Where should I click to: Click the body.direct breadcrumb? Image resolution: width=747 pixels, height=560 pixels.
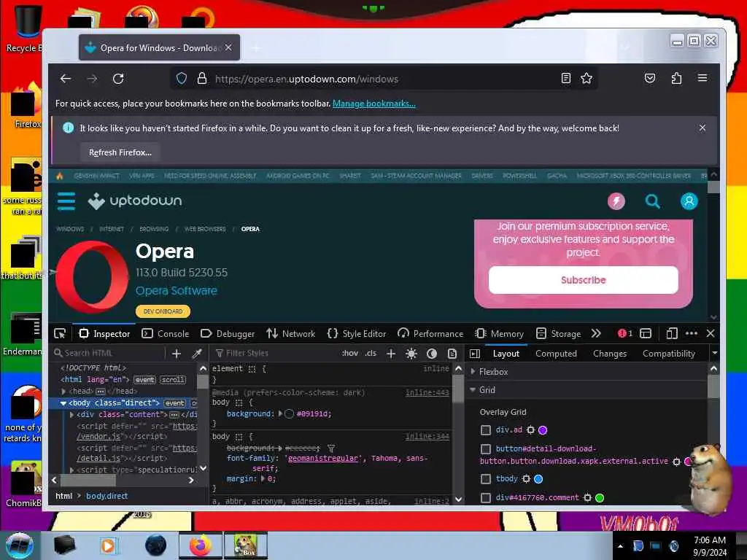[107, 496]
